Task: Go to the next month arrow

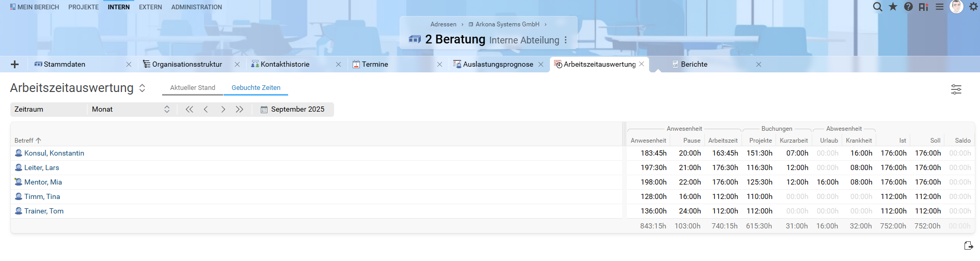Action: coord(223,110)
